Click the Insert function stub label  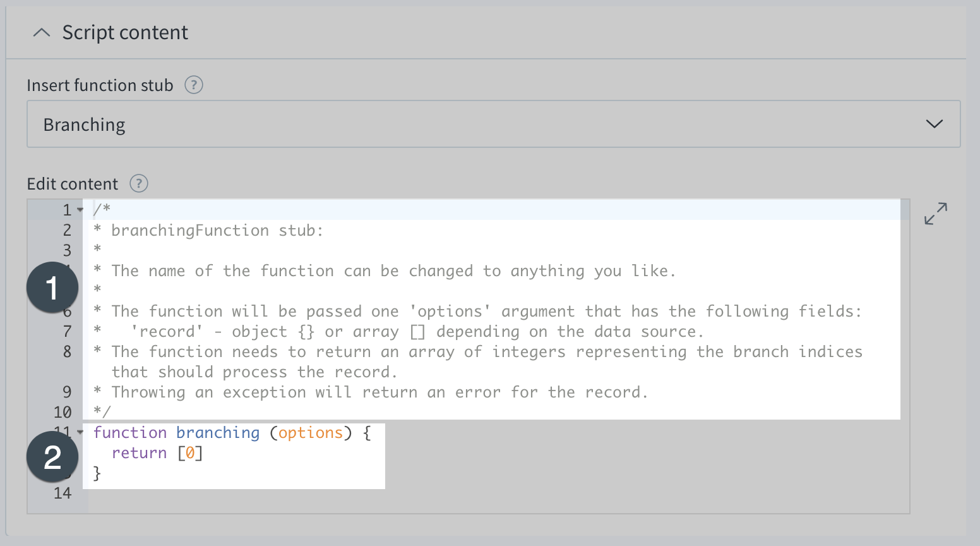pos(99,85)
